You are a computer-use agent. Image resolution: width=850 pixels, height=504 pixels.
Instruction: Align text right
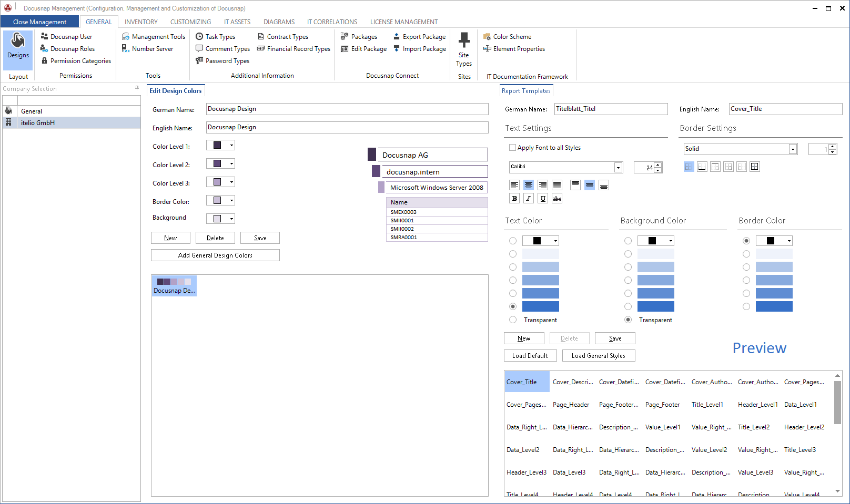click(x=543, y=185)
